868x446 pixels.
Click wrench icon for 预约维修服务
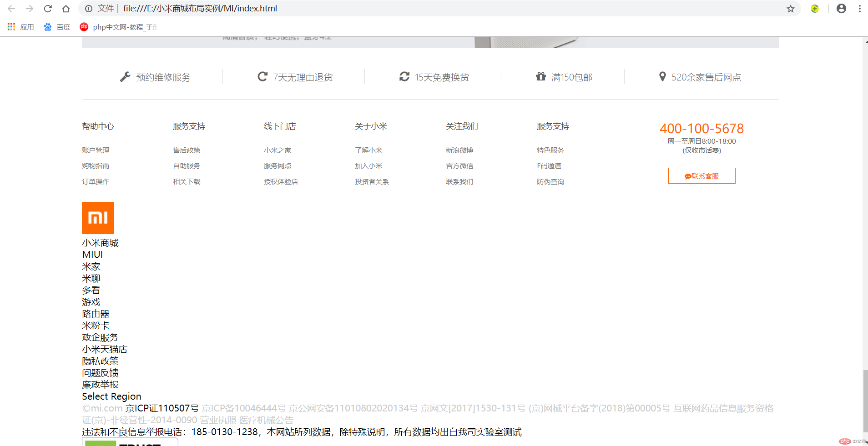tap(125, 77)
